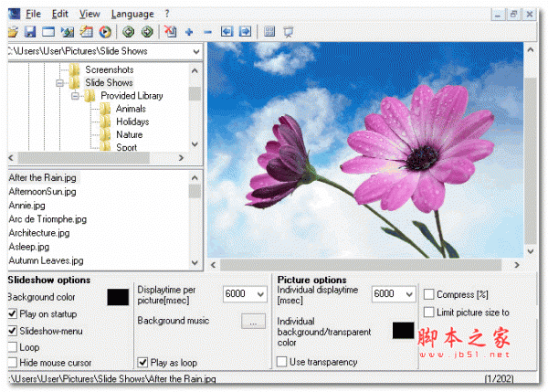Open the Holidays folder
Screen dimensions: 548x392
(132, 122)
